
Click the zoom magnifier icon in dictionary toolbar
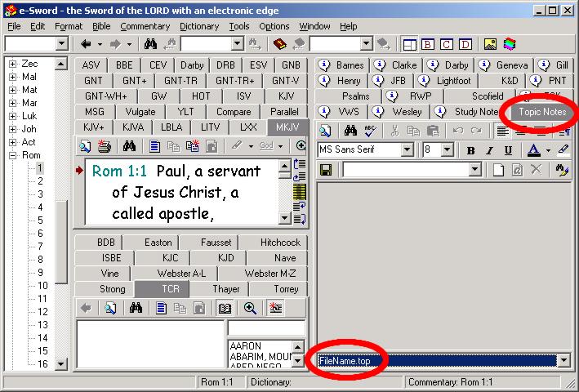(x=250, y=308)
